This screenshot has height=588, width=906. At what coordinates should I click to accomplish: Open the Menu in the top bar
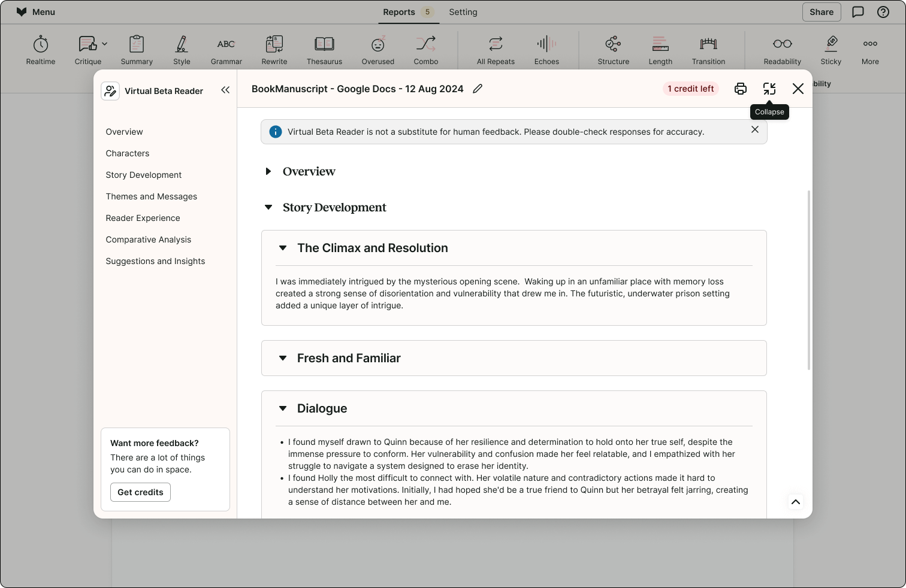coord(35,12)
